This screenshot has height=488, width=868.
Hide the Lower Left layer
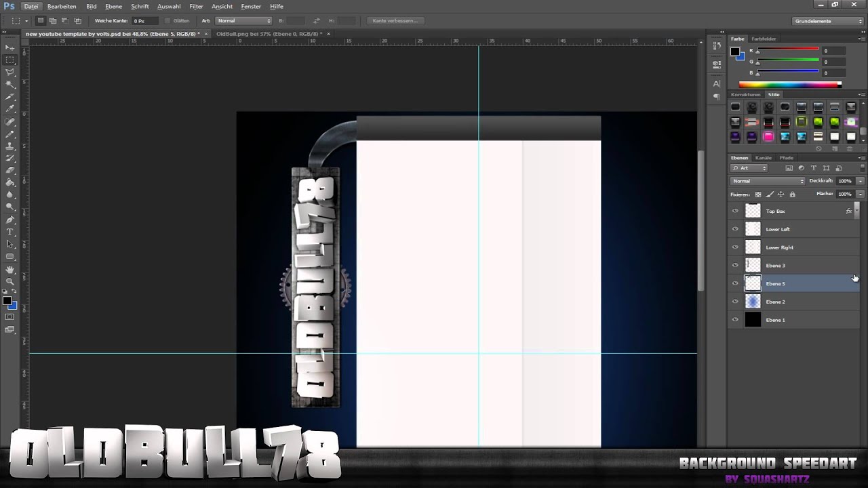[735, 229]
